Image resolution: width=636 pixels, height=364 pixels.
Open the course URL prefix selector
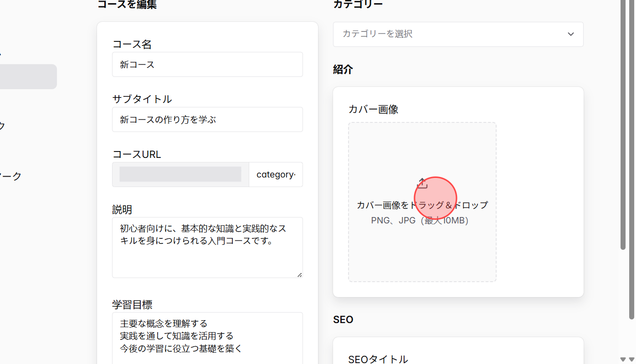coord(276,174)
